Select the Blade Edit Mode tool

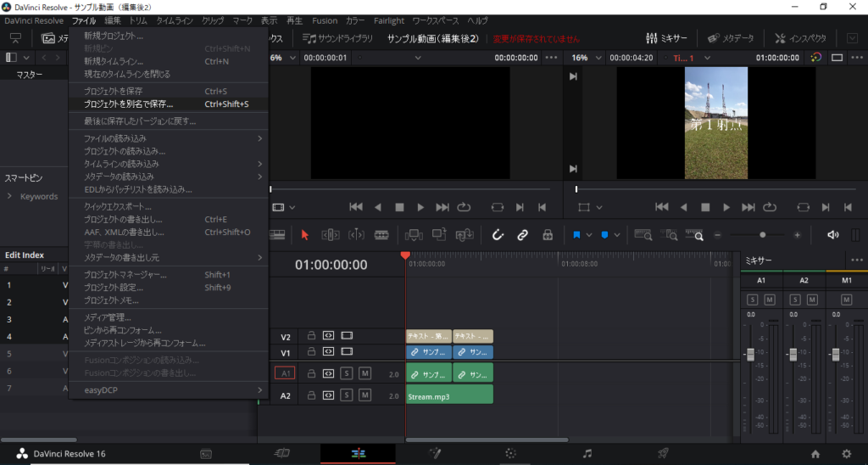(x=381, y=235)
